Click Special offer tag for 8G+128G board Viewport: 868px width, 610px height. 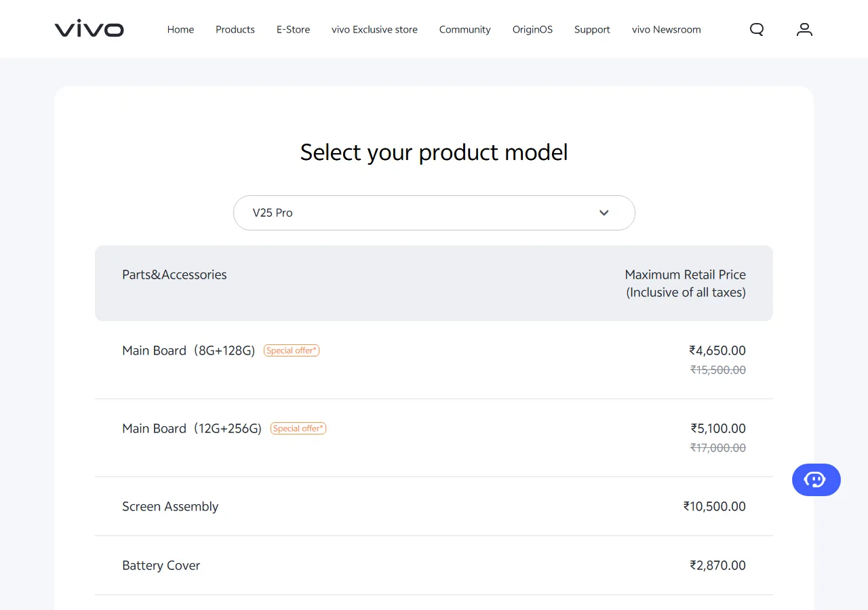pos(292,350)
